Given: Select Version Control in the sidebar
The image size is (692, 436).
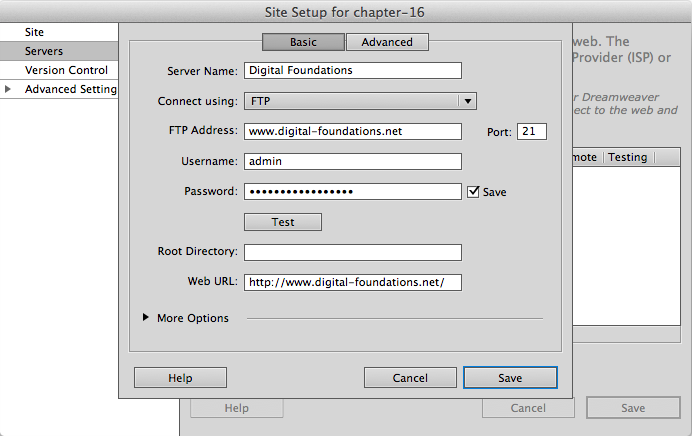Looking at the screenshot, I should tap(66, 70).
